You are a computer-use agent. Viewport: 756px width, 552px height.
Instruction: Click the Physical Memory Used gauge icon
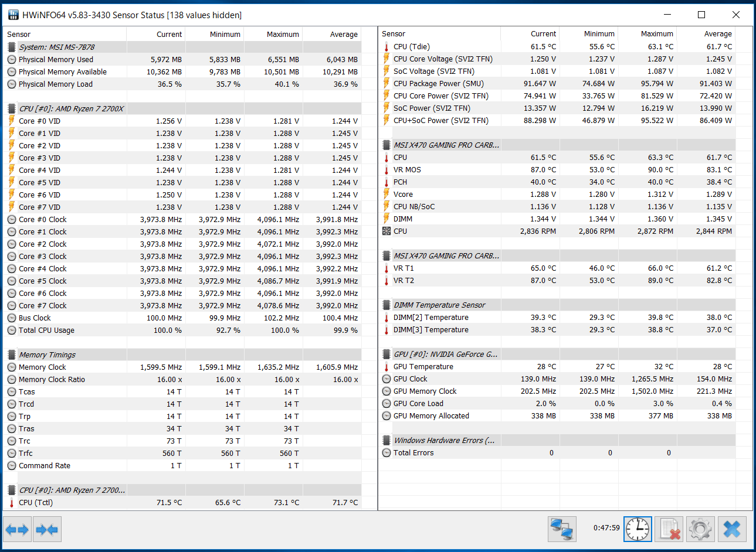[12, 60]
